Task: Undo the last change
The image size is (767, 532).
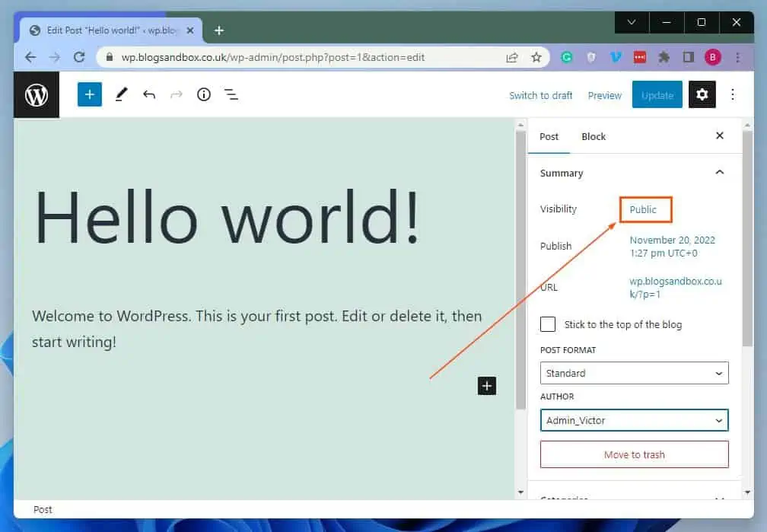Action: [x=149, y=94]
